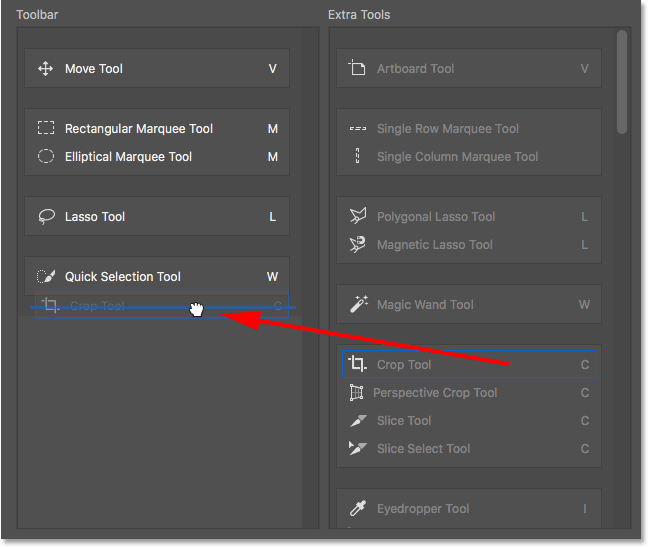Click the Single Column Marquee Tool icon
This screenshot has width=648, height=547.
coord(357,156)
